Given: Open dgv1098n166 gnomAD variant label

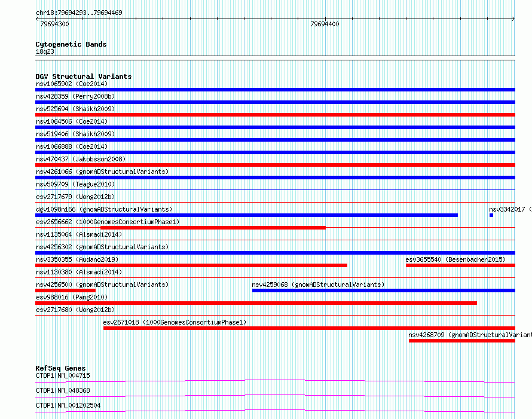Looking at the screenshot, I should (104, 209).
